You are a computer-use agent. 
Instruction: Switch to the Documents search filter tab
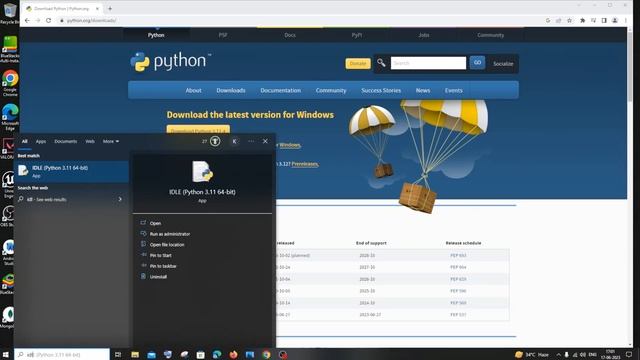(65, 141)
